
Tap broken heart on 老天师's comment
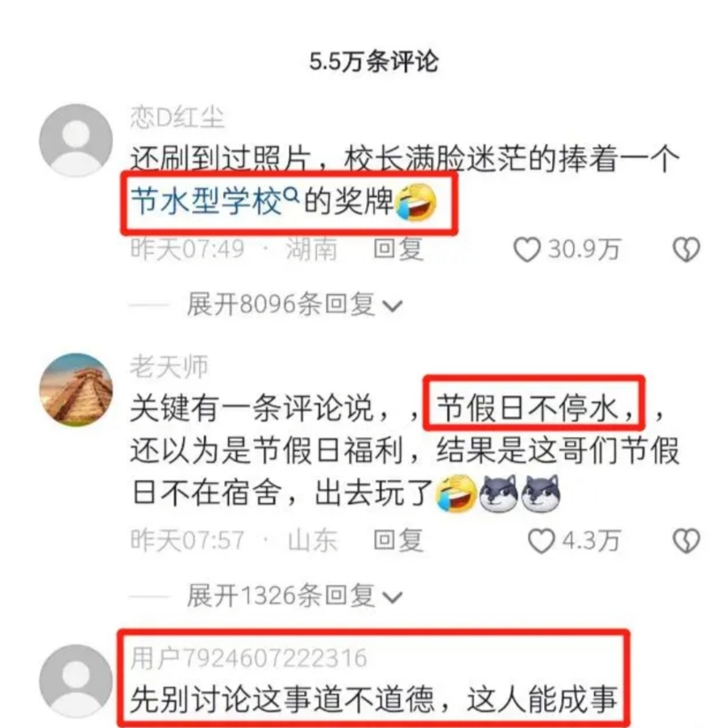(686, 541)
